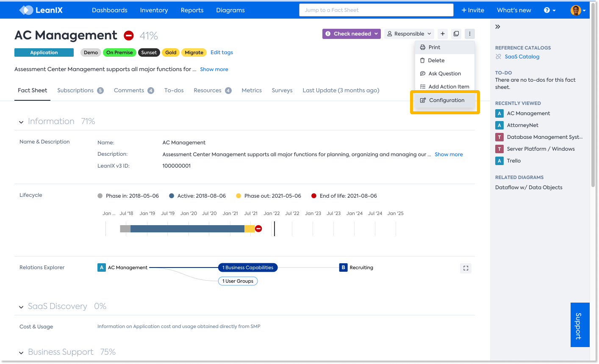
Task: Click the AC Management node in Relations Explorer
Action: 123,267
